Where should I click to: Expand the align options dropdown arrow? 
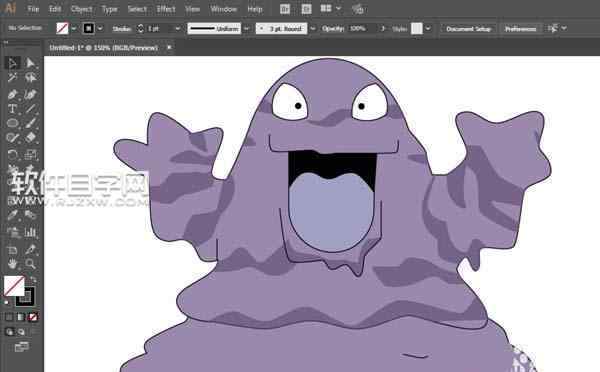point(564,28)
